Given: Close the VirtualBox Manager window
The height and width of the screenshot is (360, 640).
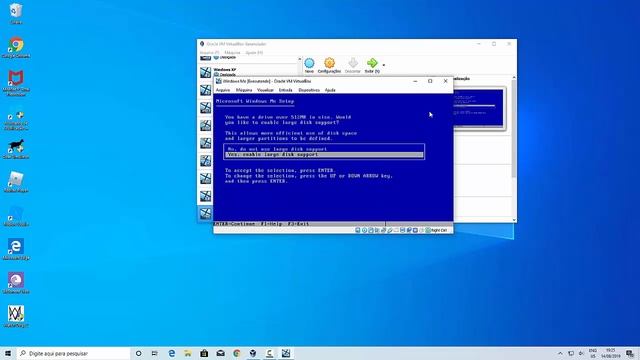Looking at the screenshot, I should click(x=509, y=44).
